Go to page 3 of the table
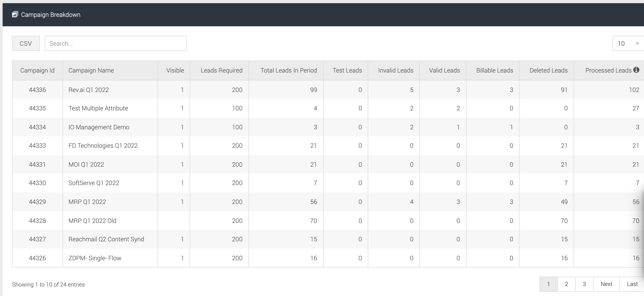Image resolution: width=644 pixels, height=296 pixels. (x=584, y=284)
